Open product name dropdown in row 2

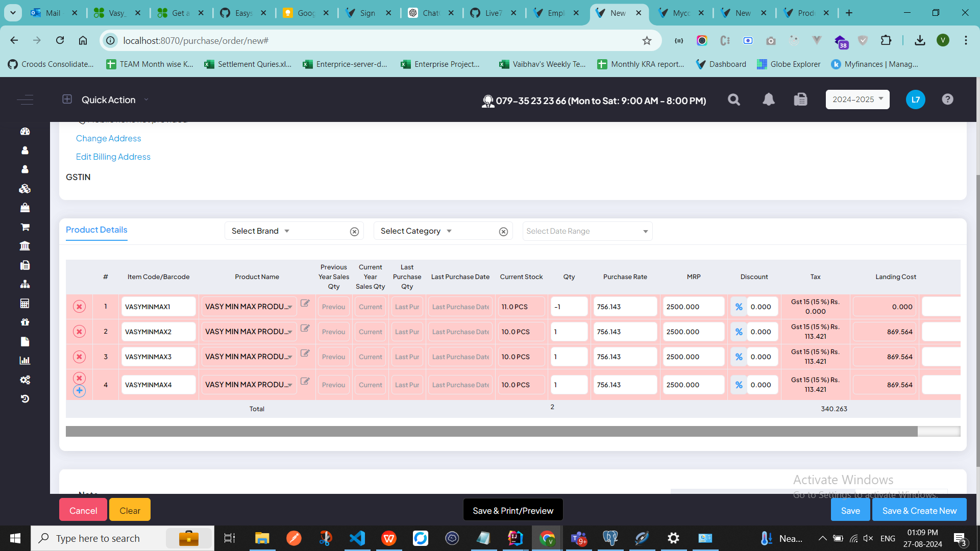249,332
